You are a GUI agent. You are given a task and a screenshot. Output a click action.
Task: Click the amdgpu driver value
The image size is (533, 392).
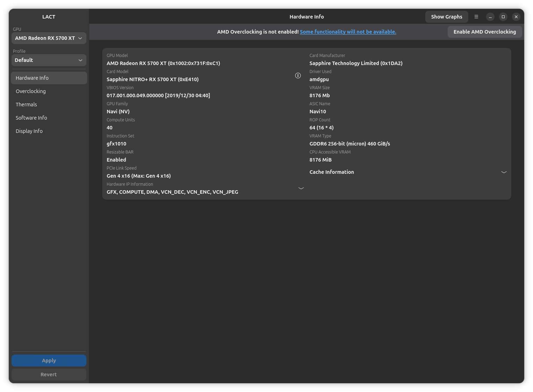[x=319, y=79]
